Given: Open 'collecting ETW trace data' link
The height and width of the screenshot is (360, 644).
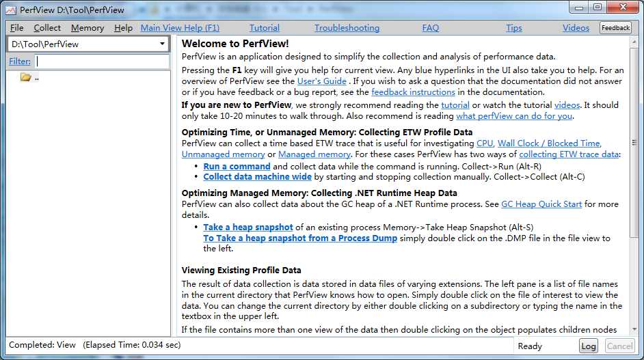Looking at the screenshot, I should click(x=569, y=154).
